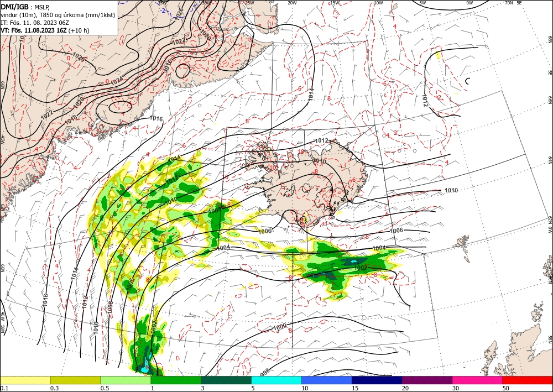Click the "30" legend value
The height and width of the screenshot is (392, 553).
pyautogui.click(x=456, y=388)
